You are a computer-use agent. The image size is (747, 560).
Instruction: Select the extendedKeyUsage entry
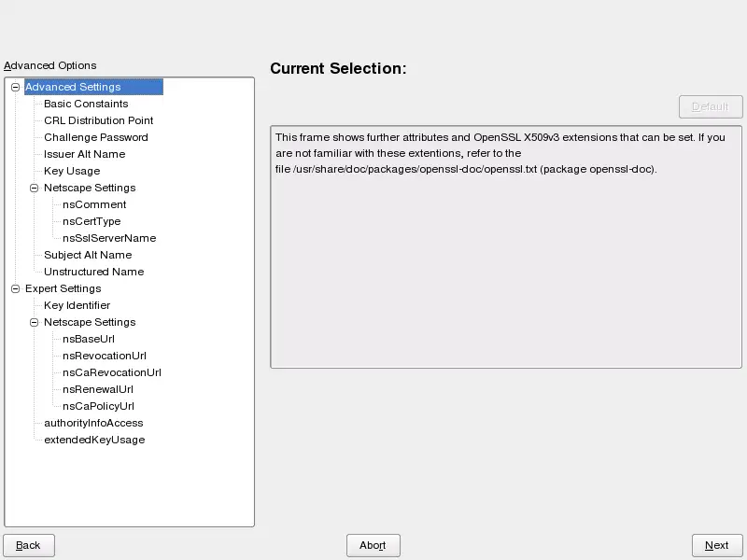pyautogui.click(x=94, y=440)
